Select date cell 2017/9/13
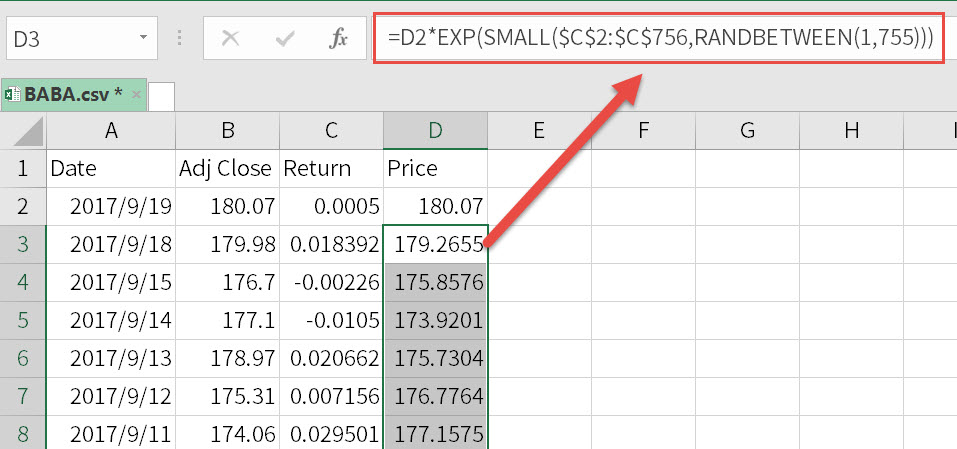Image resolution: width=957 pixels, height=449 pixels. (x=111, y=358)
